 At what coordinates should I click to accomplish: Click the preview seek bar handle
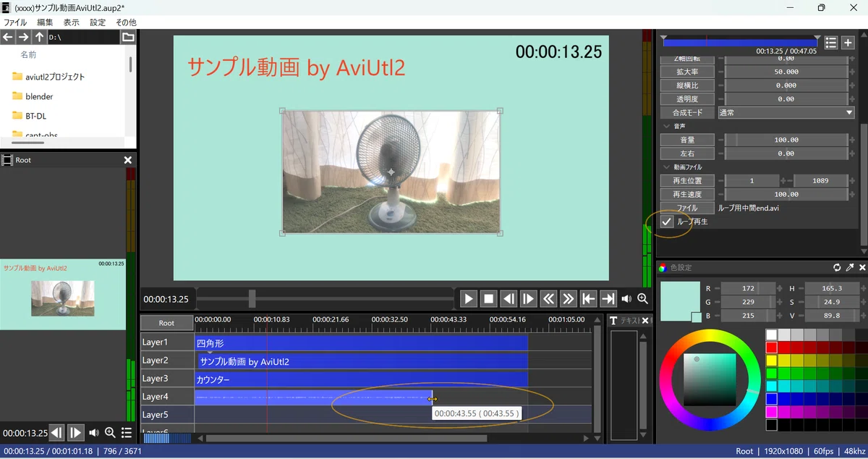tap(252, 298)
